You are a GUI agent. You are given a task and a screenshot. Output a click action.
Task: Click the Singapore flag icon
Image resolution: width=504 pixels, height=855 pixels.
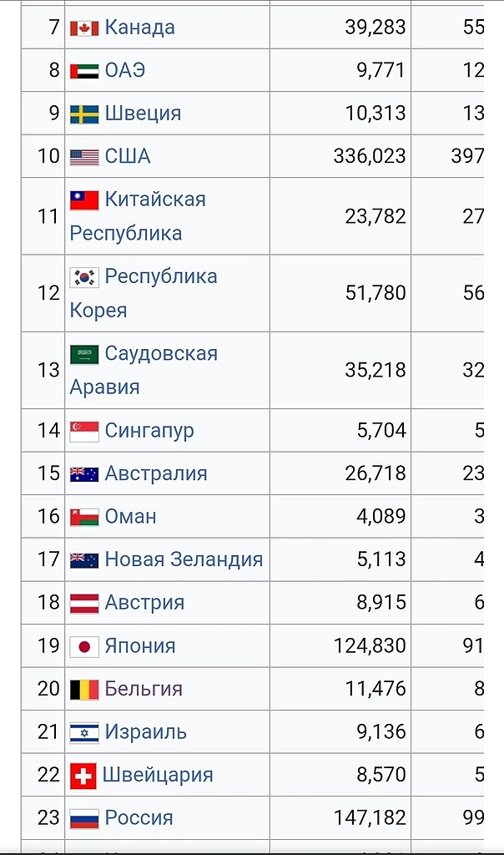[x=84, y=431]
